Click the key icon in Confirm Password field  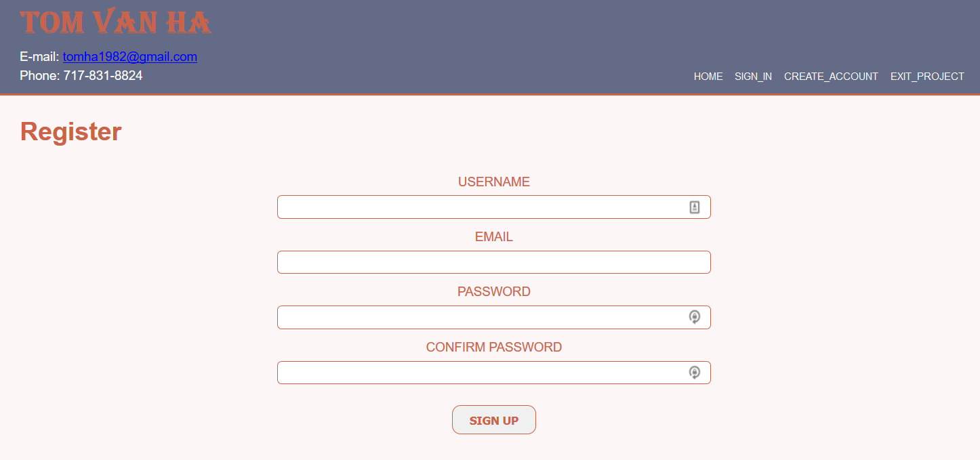pos(694,373)
